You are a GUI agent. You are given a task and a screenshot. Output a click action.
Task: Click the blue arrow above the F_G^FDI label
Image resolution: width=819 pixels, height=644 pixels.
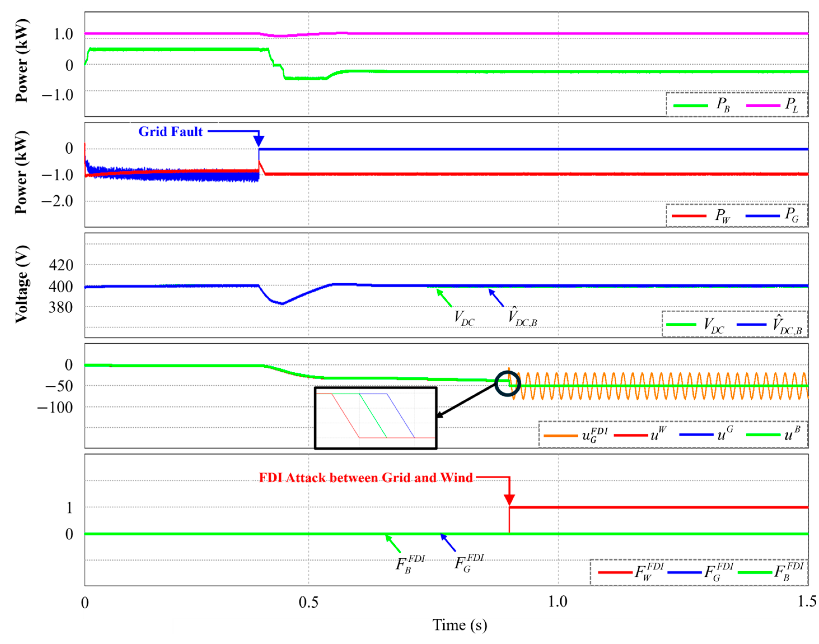[x=448, y=543]
